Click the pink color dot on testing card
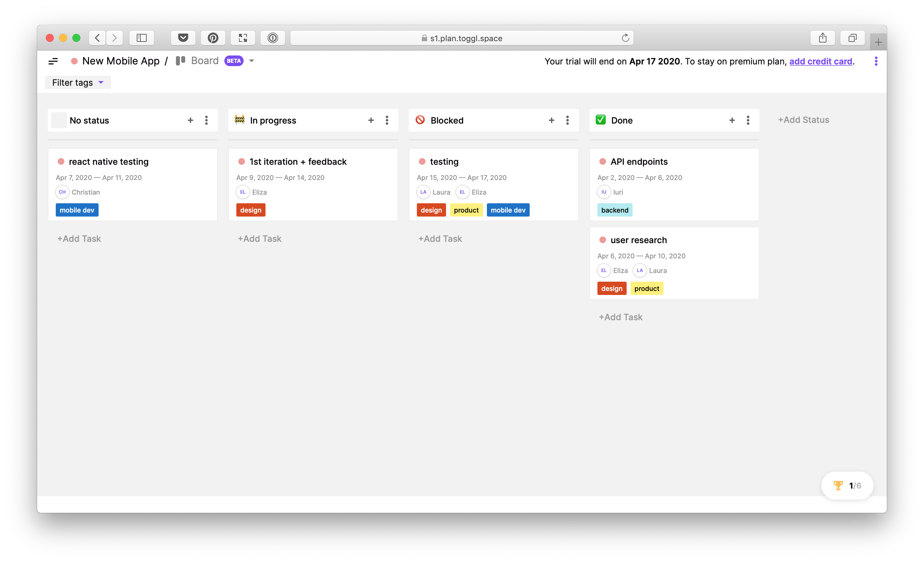The height and width of the screenshot is (562, 924). click(x=422, y=162)
